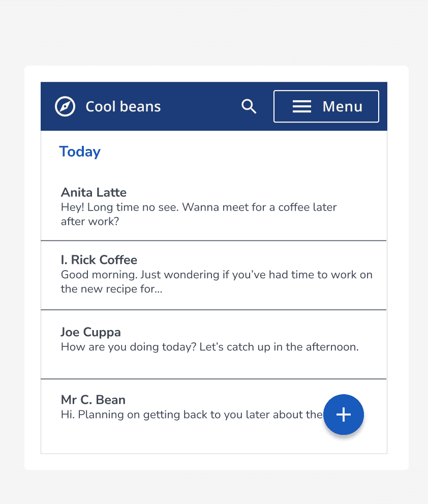
Task: Click Mr C. Bean's message preview
Action: point(188,414)
